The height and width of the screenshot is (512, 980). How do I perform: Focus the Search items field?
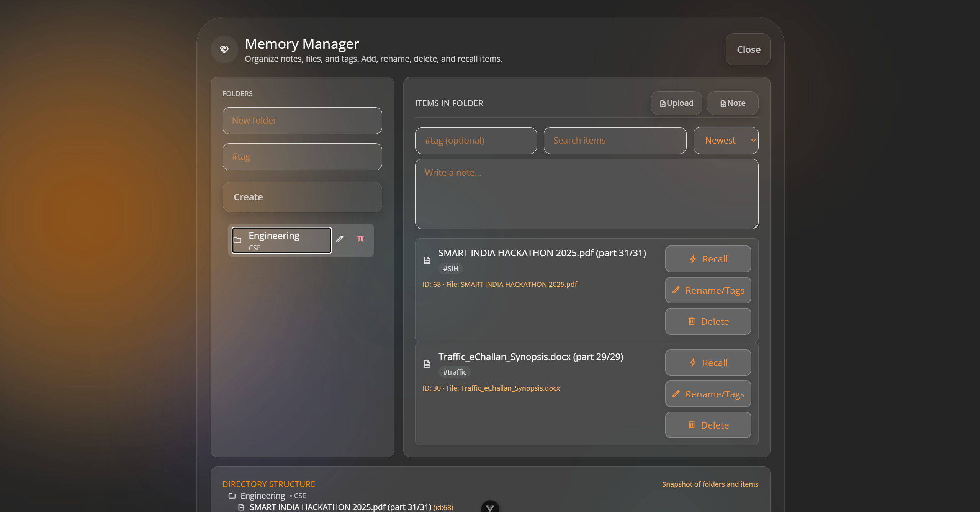tap(615, 141)
